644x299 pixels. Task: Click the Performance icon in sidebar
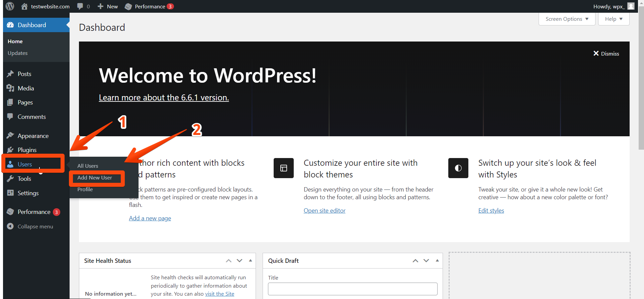pos(10,212)
